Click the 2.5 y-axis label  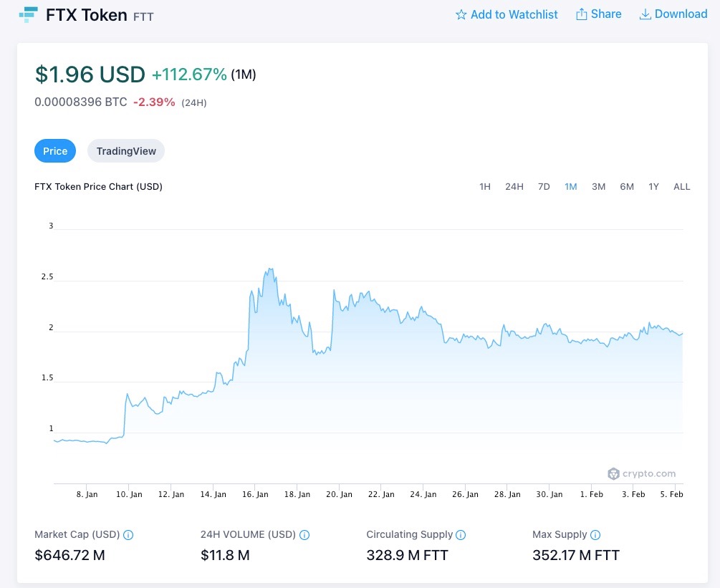pos(47,276)
